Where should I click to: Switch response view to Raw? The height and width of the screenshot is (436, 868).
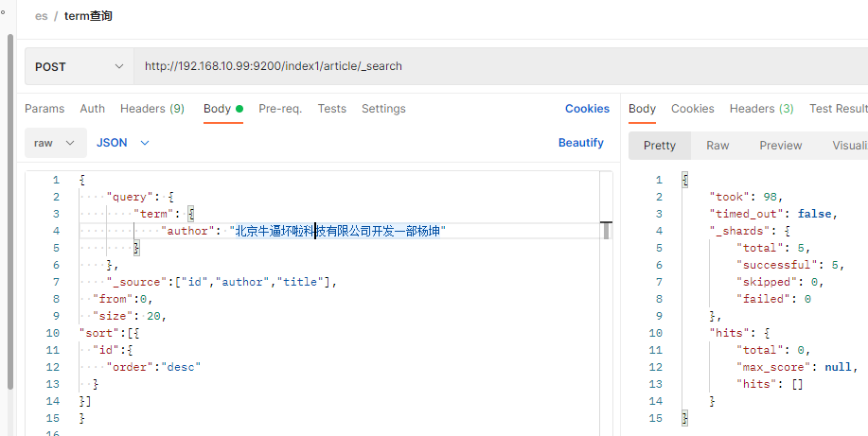click(717, 146)
